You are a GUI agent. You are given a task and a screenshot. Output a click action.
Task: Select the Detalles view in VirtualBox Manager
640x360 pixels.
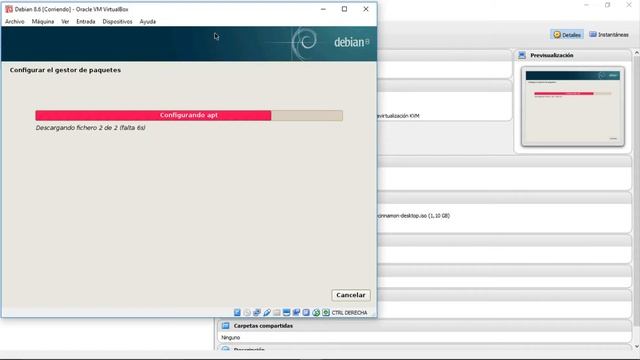[x=567, y=35]
